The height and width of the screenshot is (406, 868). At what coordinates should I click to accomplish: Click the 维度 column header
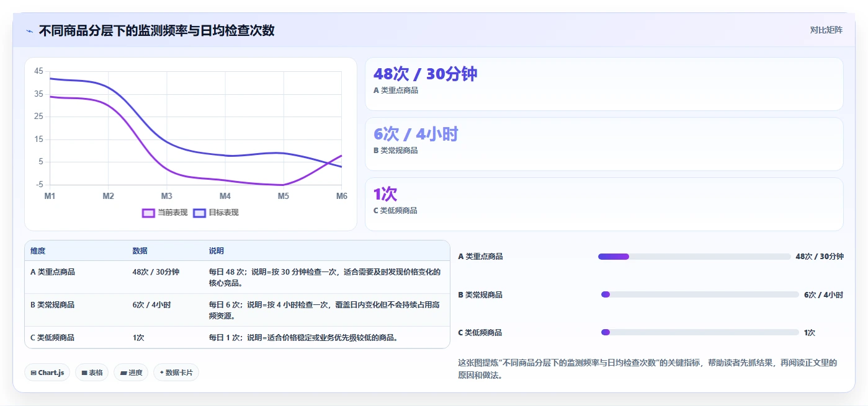(38, 251)
